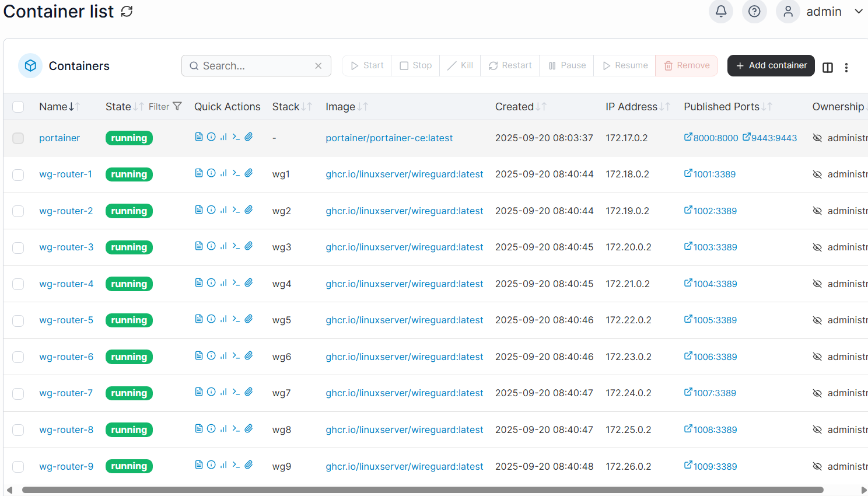Select the wg-router-8 row checkbox

click(x=18, y=430)
